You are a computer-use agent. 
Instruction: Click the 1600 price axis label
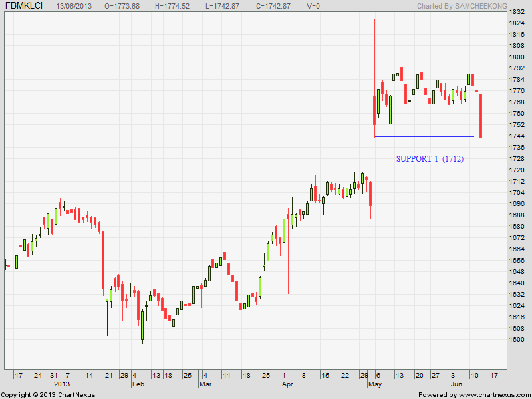point(517,339)
